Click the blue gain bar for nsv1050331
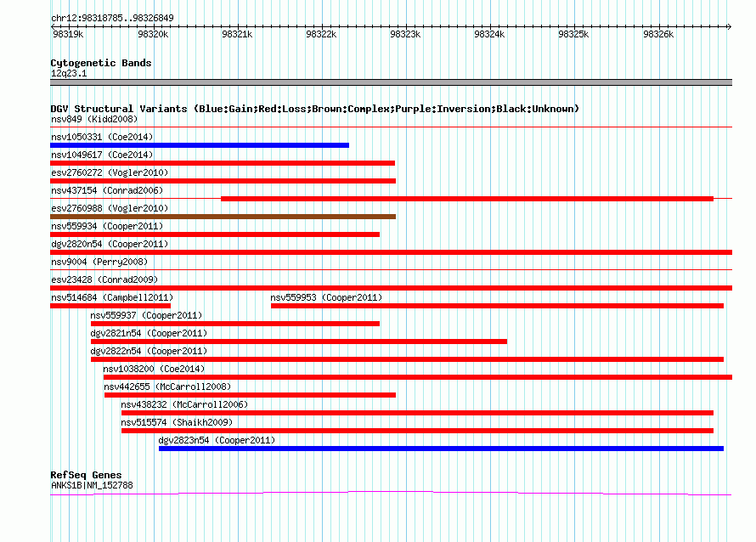 tap(200, 145)
